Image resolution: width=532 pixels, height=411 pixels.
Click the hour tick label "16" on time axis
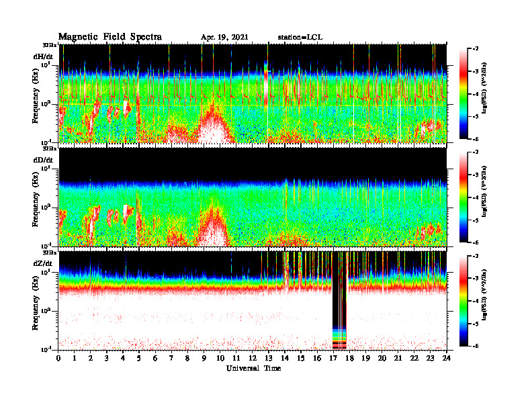click(x=317, y=359)
